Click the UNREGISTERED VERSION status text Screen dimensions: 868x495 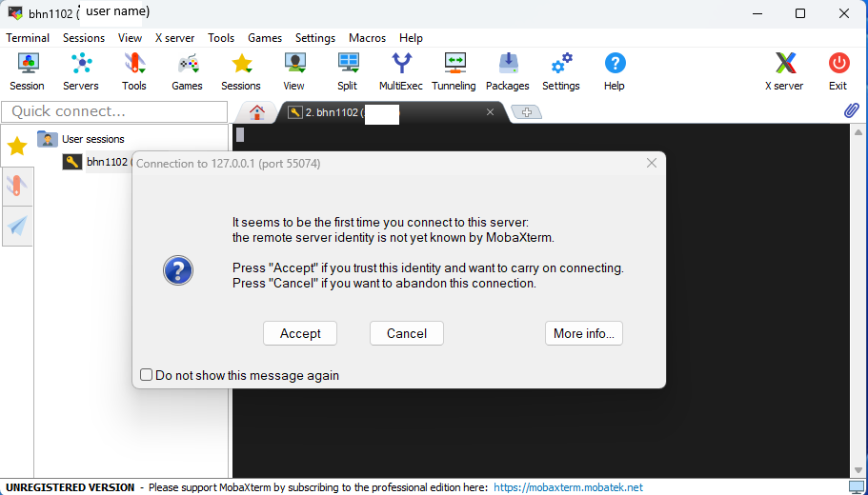point(70,487)
